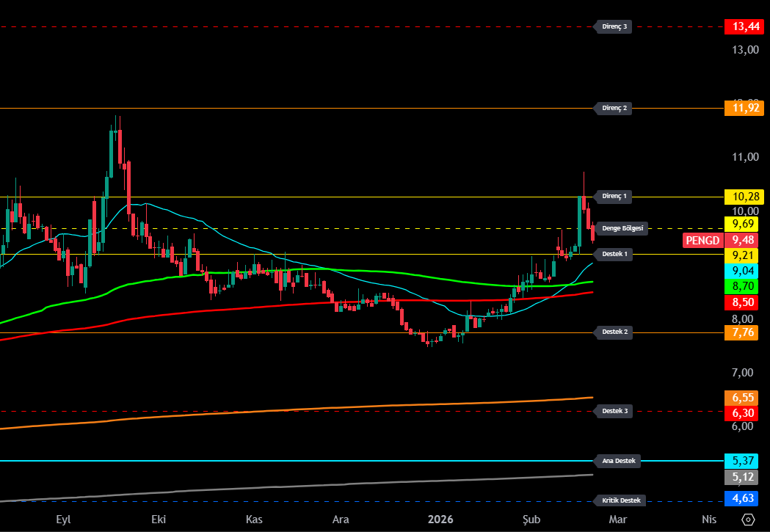Image resolution: width=770 pixels, height=532 pixels.
Task: Click the Ana Destek label
Action: click(x=618, y=461)
